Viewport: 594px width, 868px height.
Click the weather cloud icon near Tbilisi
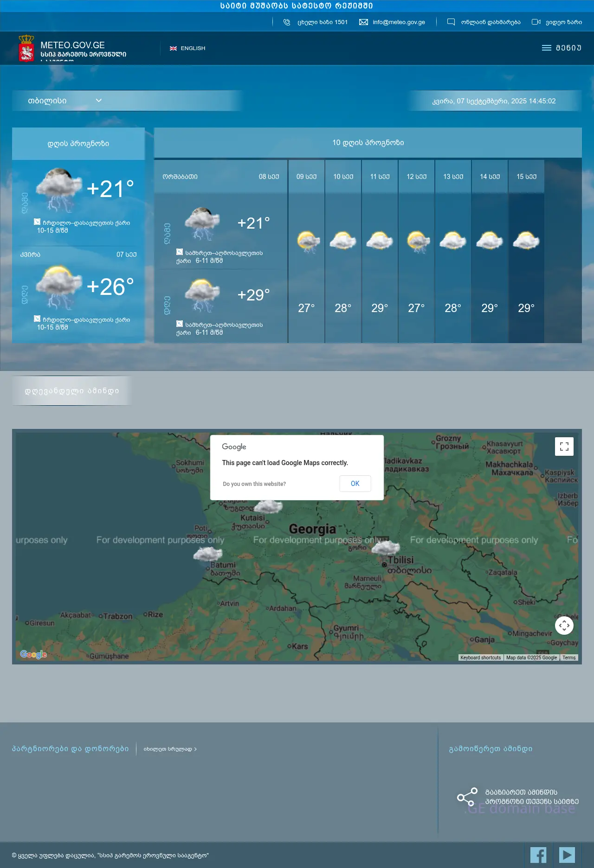386,548
